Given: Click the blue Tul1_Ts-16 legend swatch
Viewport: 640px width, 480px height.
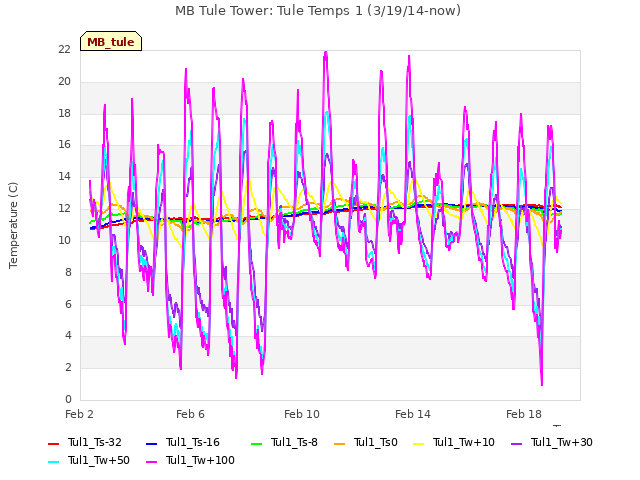Looking at the screenshot, I should [x=151, y=444].
